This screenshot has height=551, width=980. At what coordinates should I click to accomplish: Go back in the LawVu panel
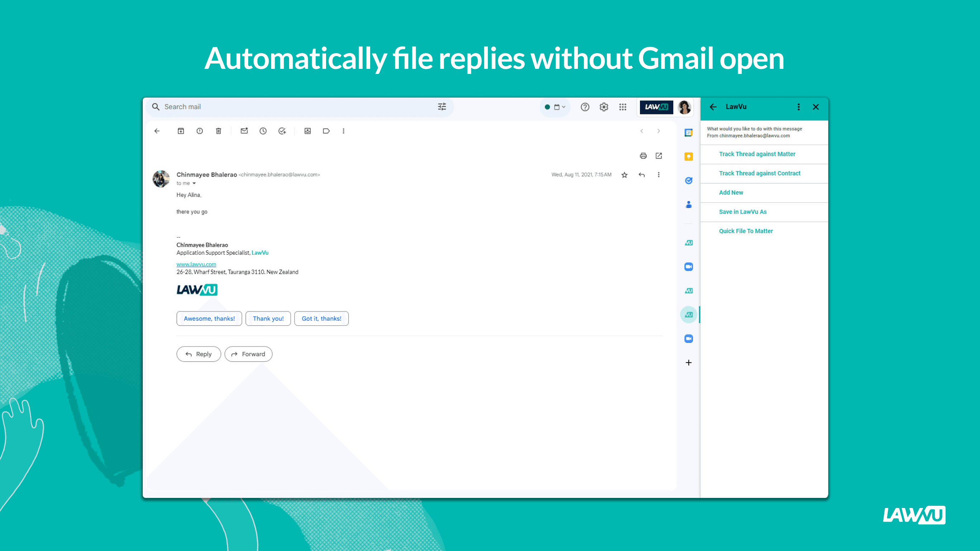[x=713, y=107]
